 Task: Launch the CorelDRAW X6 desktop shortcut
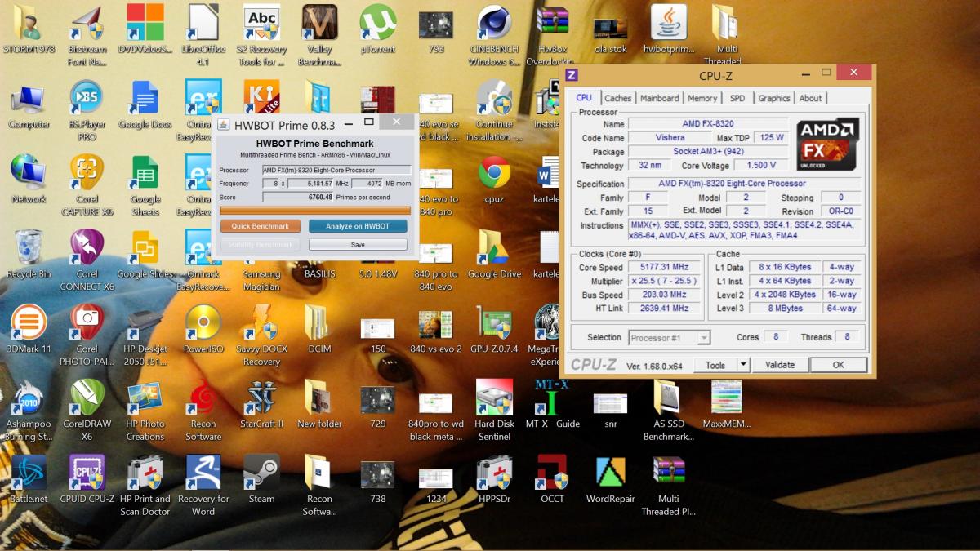pos(87,410)
